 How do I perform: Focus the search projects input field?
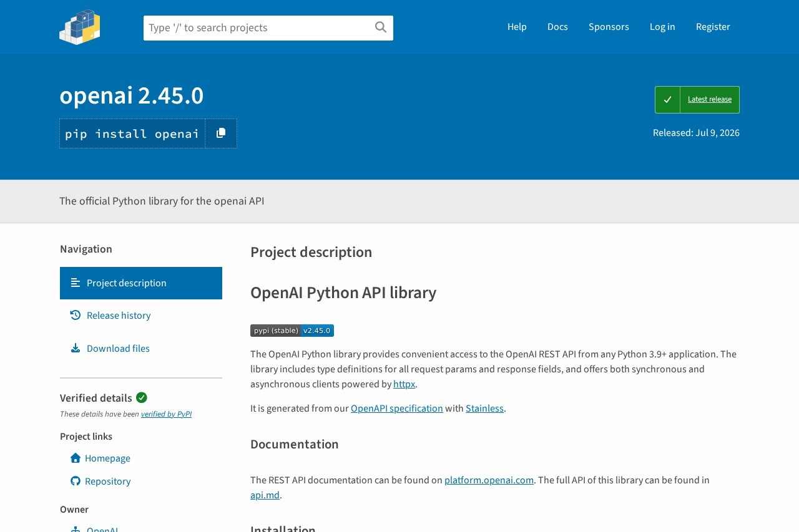268,28
